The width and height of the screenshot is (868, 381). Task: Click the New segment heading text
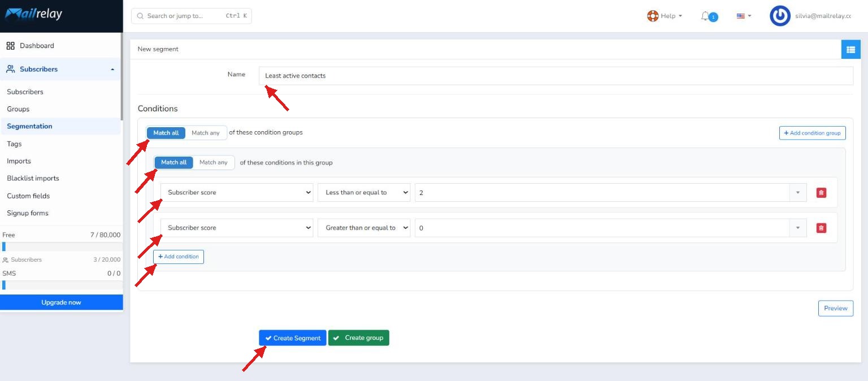point(158,49)
